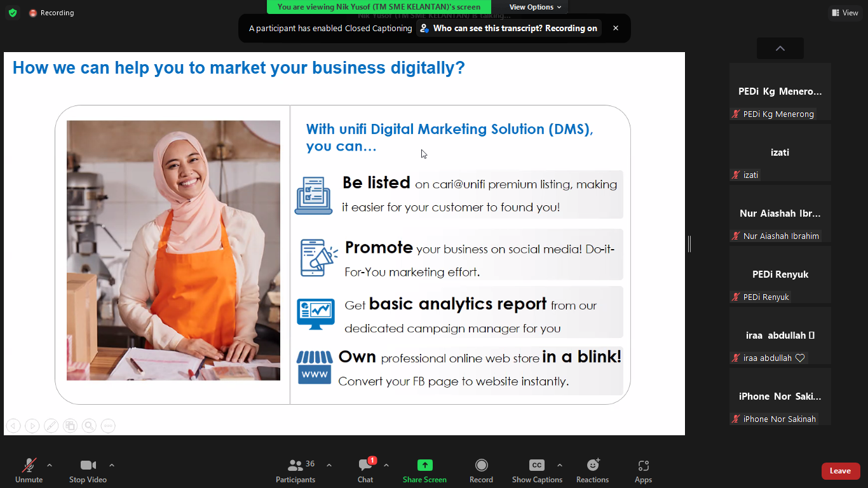Dismiss the Closed Captioning notification
The width and height of the screenshot is (868, 488).
point(615,29)
